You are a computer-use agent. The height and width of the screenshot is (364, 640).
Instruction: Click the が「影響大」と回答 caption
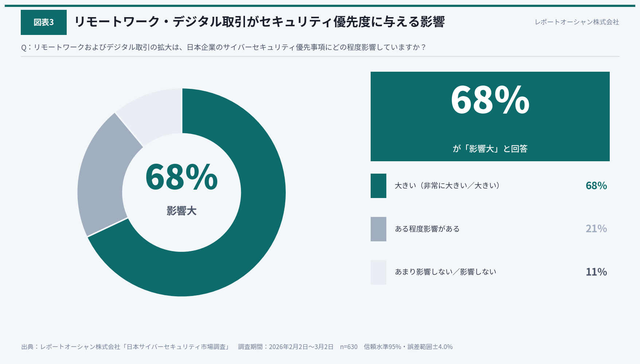click(490, 149)
